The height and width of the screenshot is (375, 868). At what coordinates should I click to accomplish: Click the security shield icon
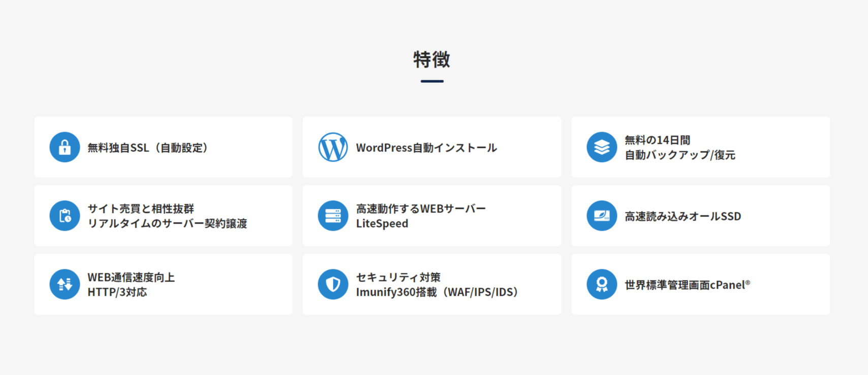[x=333, y=285]
